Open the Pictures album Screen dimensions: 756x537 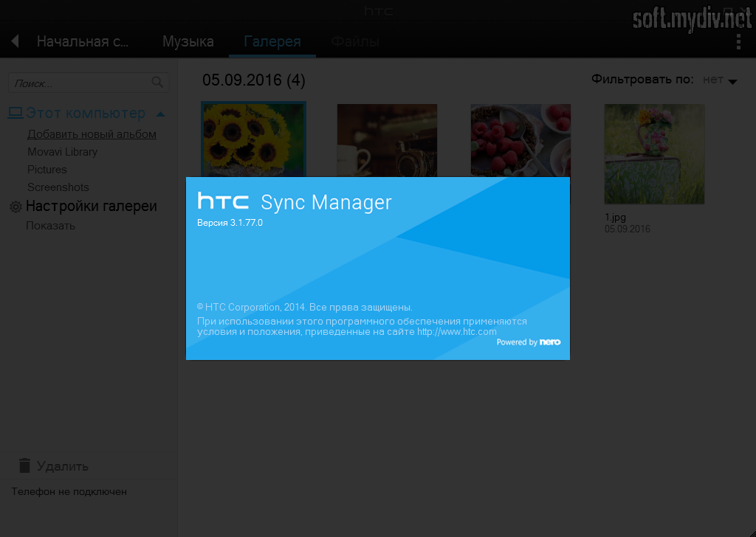tap(47, 170)
